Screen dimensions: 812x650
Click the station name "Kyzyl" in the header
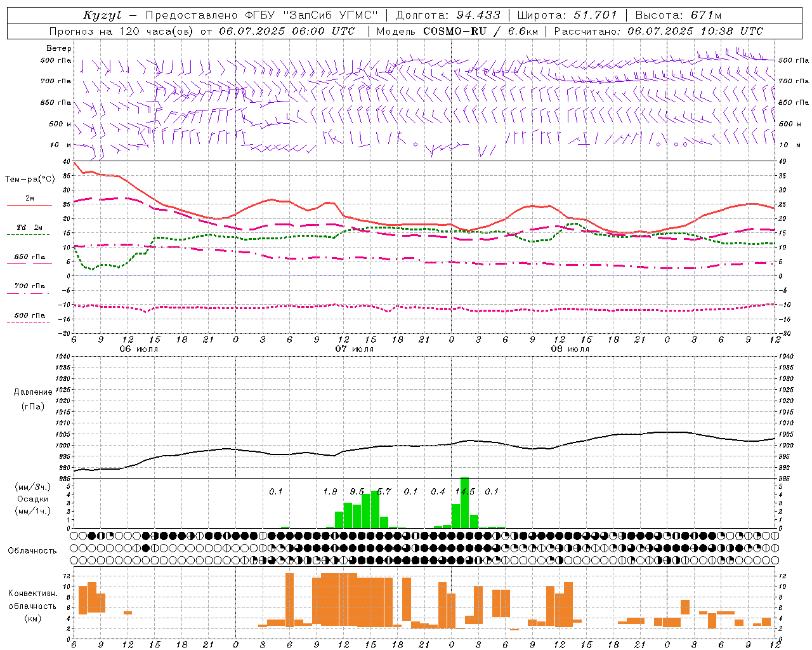(102, 15)
